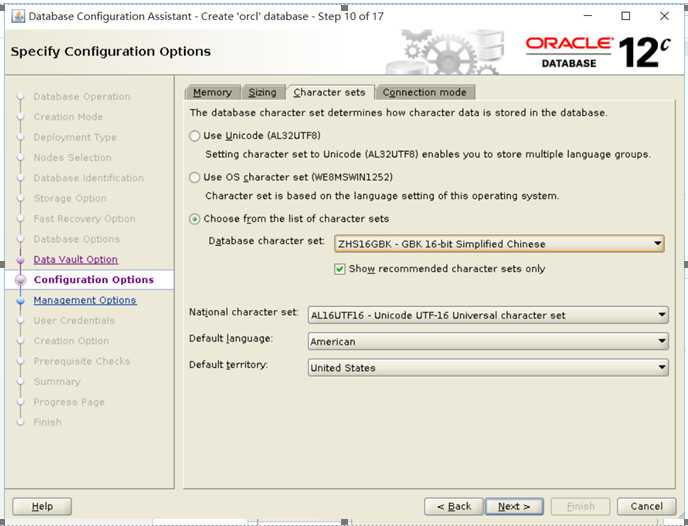Viewport: 688px width, 526px height.
Task: Click the disabled Finish button
Action: [x=580, y=507]
